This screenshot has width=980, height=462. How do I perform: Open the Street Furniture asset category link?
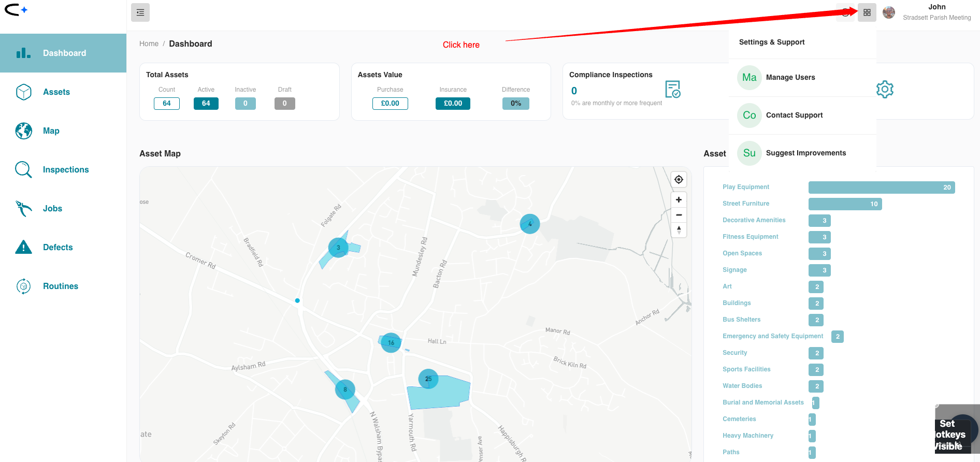[746, 204]
